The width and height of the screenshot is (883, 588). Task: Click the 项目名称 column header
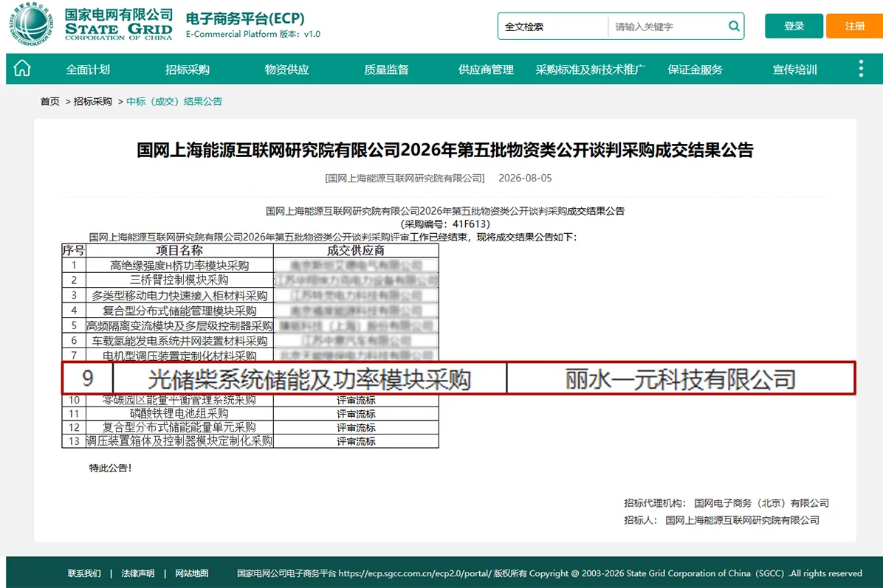click(x=179, y=250)
